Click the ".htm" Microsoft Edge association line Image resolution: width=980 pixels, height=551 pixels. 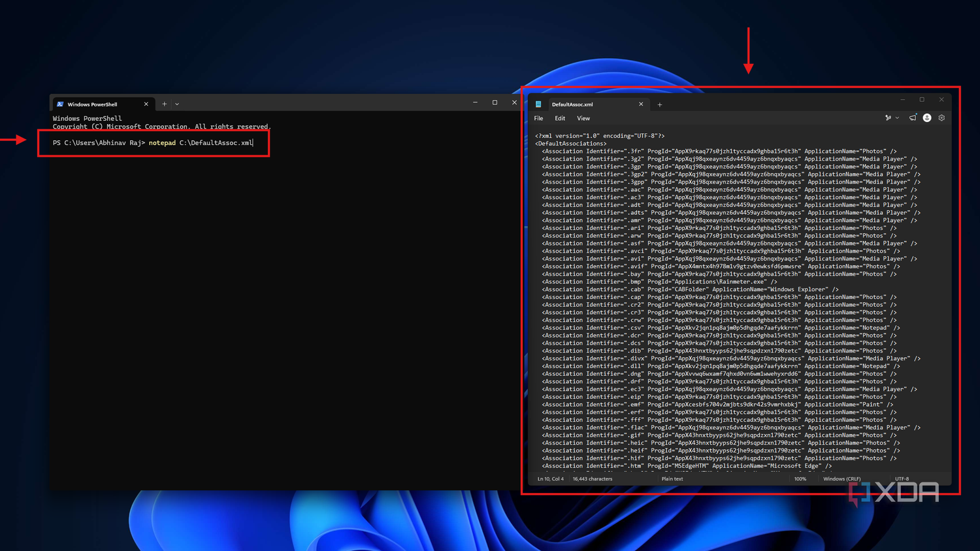pos(687,466)
